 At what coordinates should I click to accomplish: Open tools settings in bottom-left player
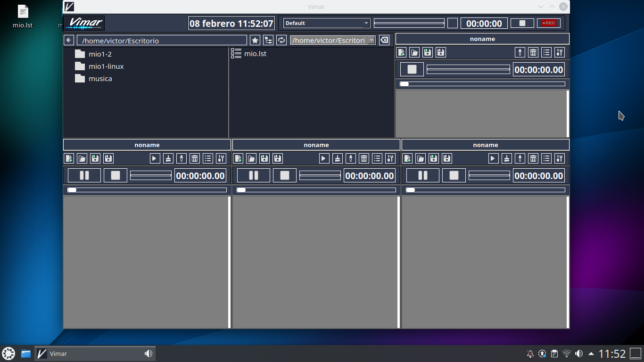point(221,158)
